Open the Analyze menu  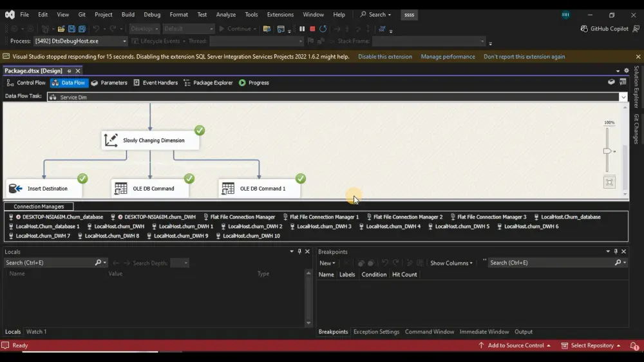[225, 14]
